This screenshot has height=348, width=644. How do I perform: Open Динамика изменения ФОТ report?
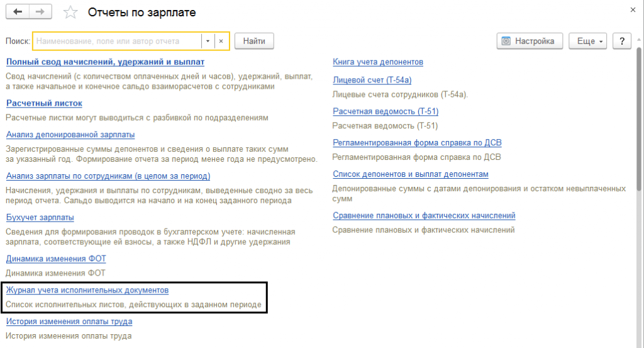click(55, 258)
